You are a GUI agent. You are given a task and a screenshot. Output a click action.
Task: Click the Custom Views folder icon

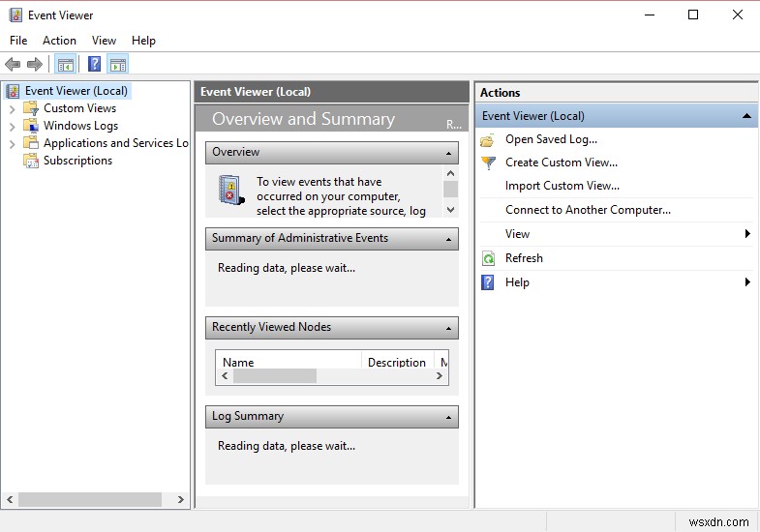click(x=31, y=108)
